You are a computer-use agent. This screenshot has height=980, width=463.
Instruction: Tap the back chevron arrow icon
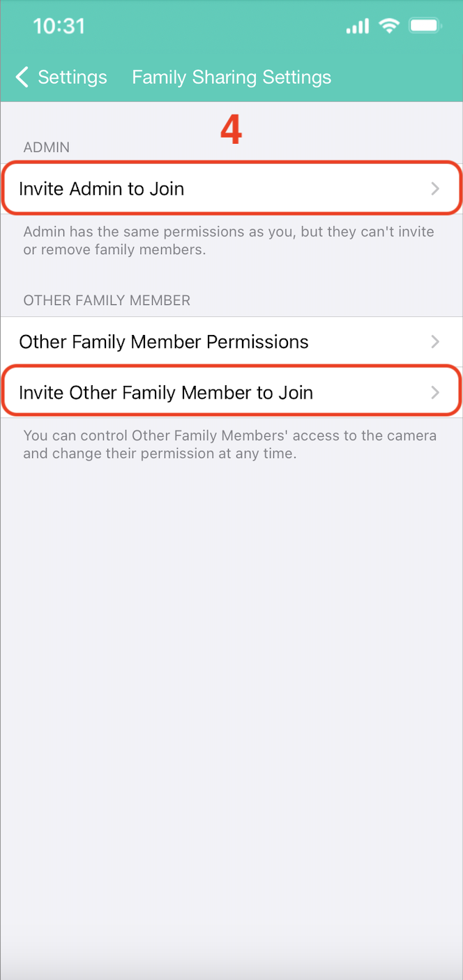click(x=22, y=77)
